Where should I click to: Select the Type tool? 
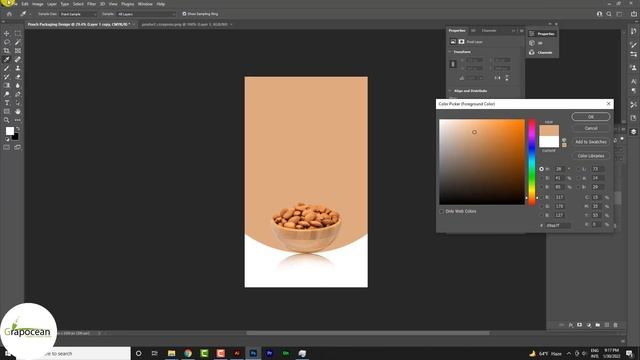(7, 103)
